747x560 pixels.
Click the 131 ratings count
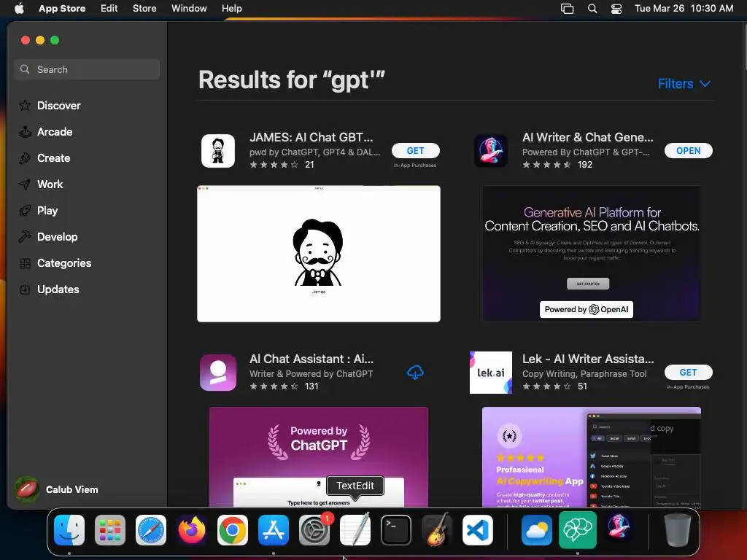tap(311, 386)
